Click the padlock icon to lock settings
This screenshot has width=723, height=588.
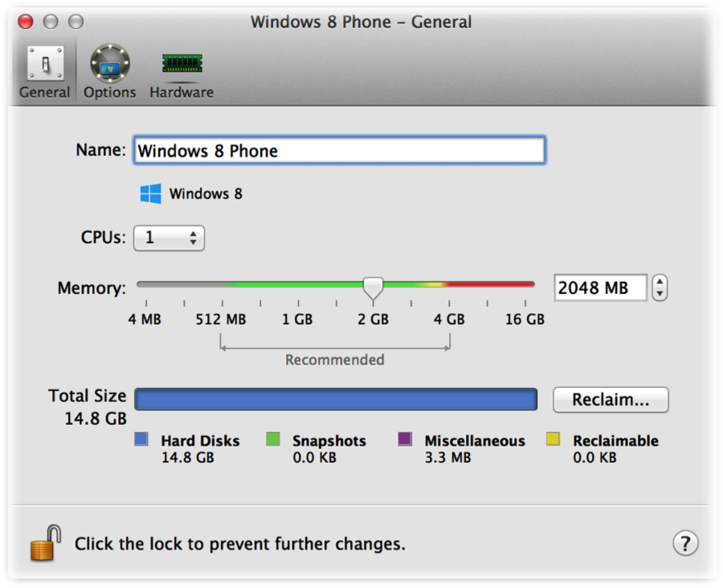click(46, 543)
